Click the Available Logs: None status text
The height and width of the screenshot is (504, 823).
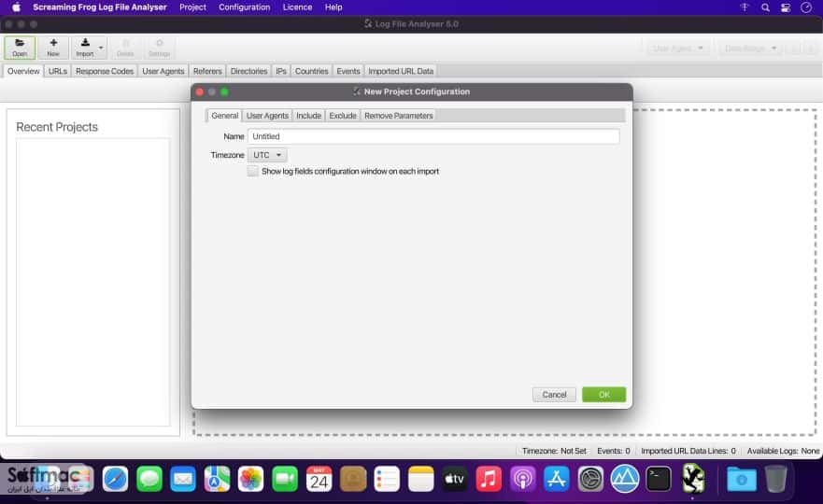point(783,451)
